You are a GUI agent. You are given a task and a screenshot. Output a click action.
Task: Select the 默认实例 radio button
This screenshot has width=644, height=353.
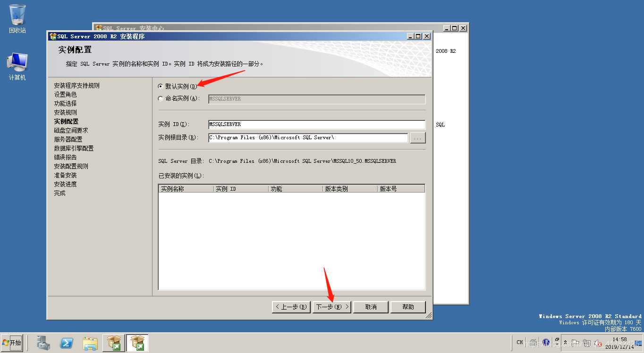[161, 86]
